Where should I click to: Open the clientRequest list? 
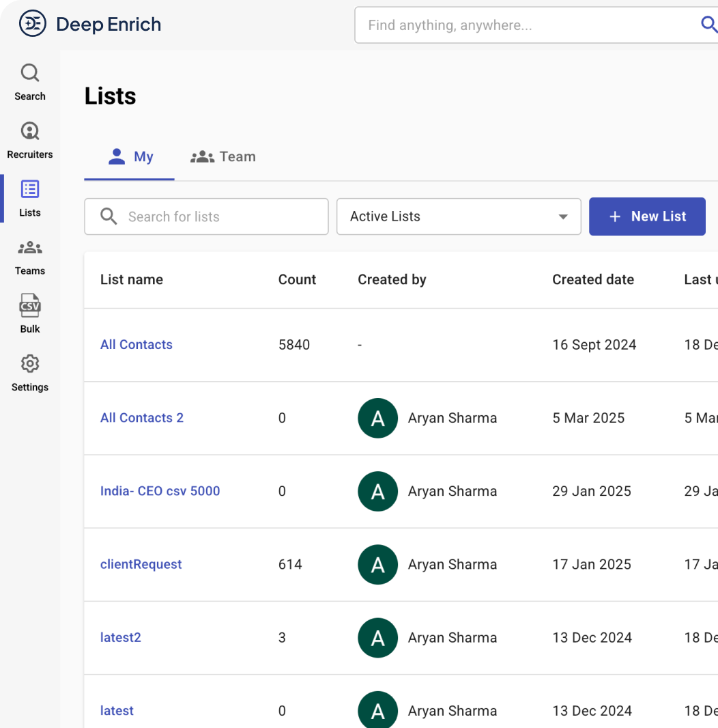pyautogui.click(x=141, y=564)
